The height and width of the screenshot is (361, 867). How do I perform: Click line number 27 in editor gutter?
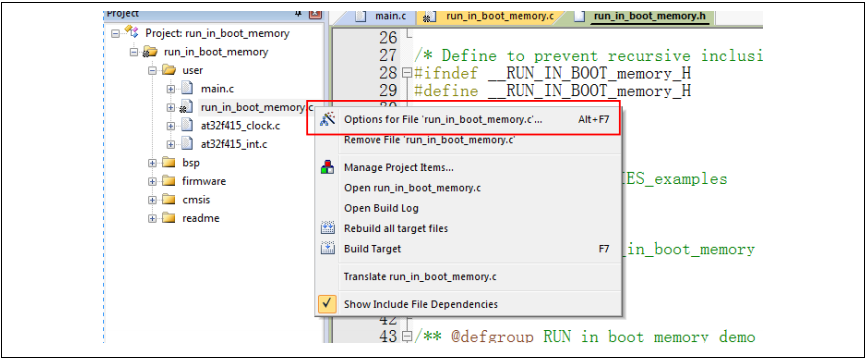tap(389, 55)
